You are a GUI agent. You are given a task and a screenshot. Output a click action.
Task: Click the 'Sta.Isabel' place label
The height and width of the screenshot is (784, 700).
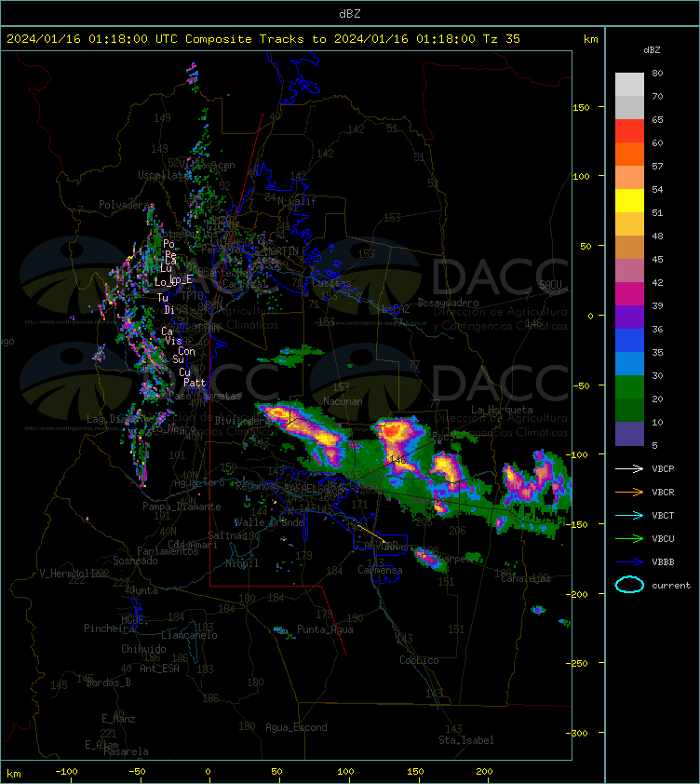[466, 740]
